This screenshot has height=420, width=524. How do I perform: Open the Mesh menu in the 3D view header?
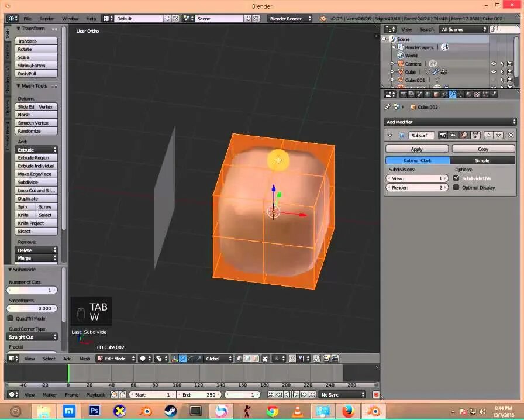(85, 359)
